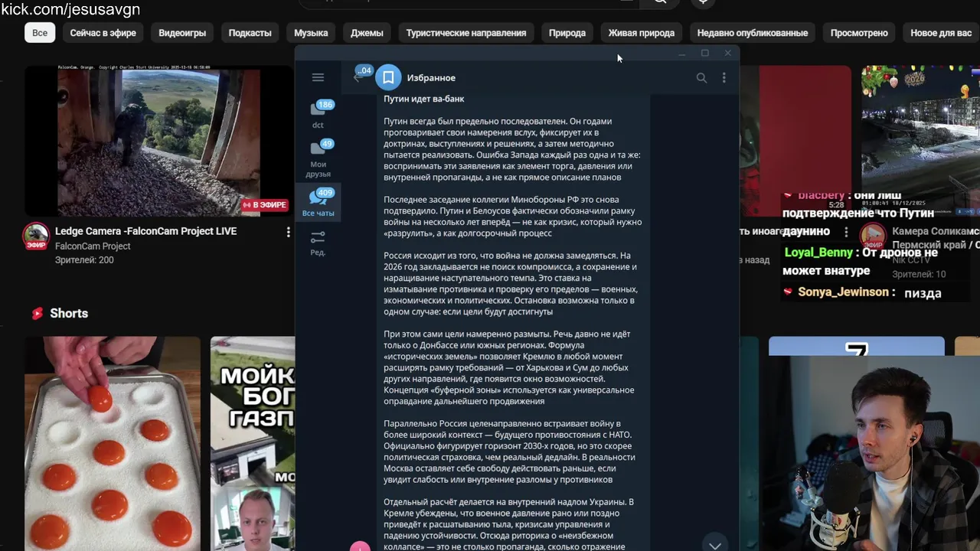Select the Сейчас в эфире chip
This screenshot has width=980, height=551.
click(103, 33)
